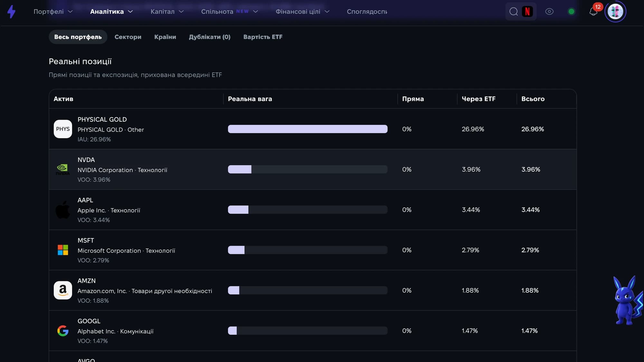The image size is (644, 362).
Task: Expand the Фінансові цілі dropdown menu
Action: [303, 12]
